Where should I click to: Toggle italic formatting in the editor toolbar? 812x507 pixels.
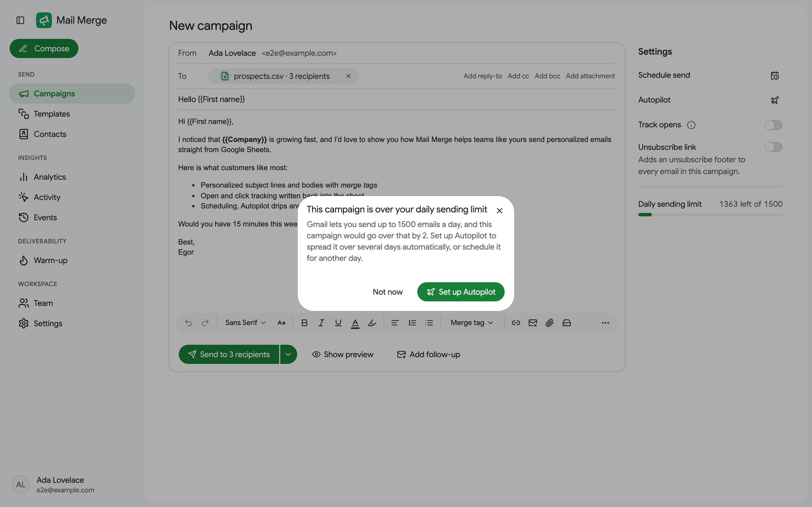coord(321,323)
